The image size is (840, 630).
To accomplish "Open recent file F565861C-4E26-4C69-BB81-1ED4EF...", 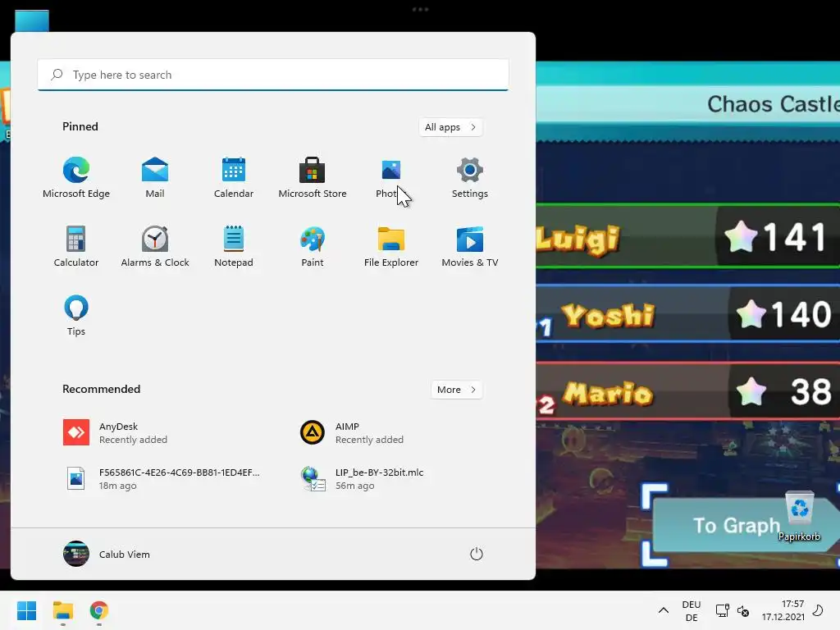I will click(x=161, y=478).
